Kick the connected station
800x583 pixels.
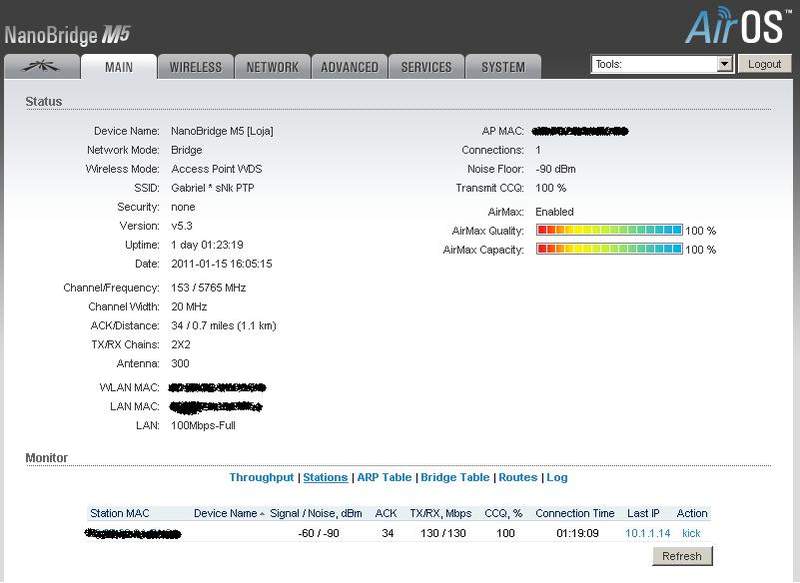tap(691, 533)
